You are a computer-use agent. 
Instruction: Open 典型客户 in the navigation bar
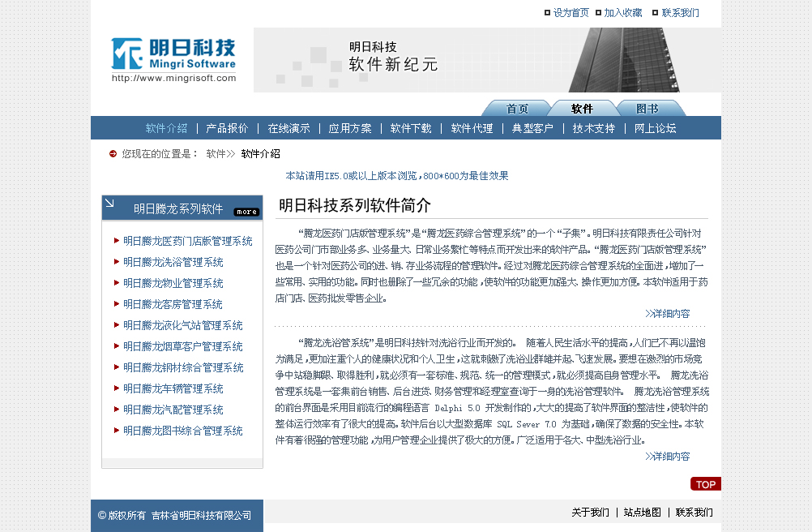tap(532, 128)
